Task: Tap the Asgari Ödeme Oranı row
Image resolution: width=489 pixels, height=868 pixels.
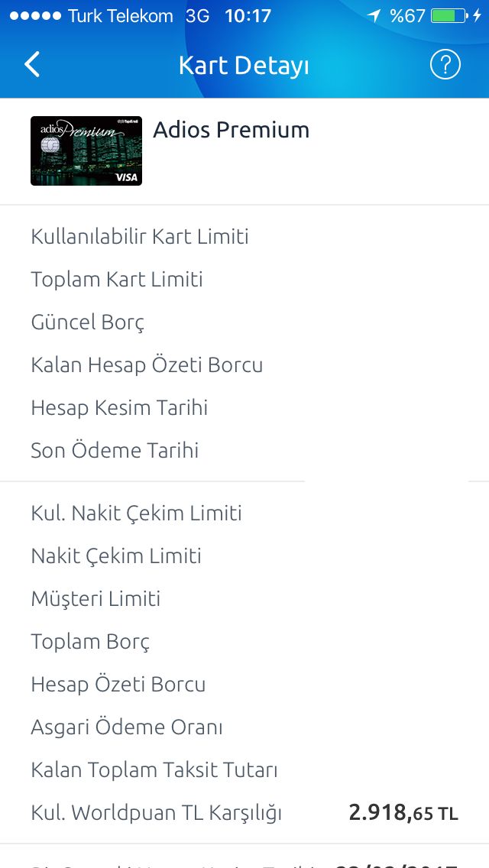Action: tap(244, 727)
